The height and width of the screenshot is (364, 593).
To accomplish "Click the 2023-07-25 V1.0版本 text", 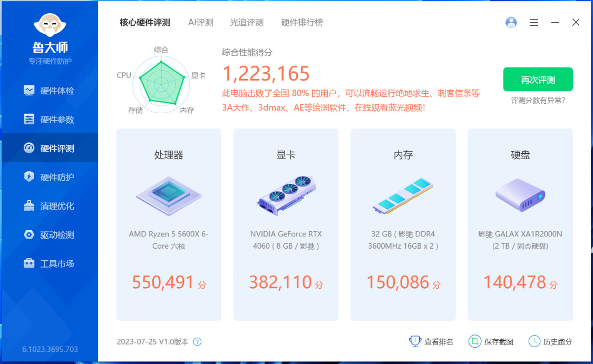I will (152, 342).
